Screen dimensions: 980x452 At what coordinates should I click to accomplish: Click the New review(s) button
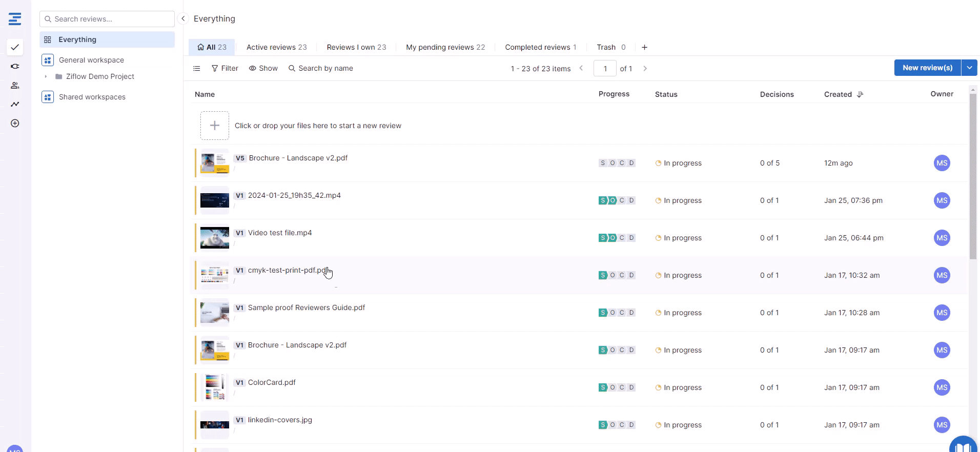click(927, 68)
